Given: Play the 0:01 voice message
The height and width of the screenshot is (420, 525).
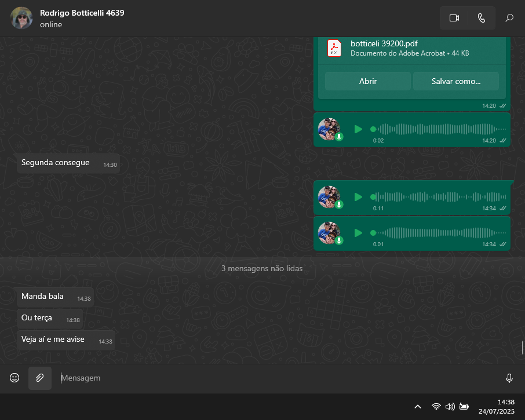Looking at the screenshot, I should 358,233.
